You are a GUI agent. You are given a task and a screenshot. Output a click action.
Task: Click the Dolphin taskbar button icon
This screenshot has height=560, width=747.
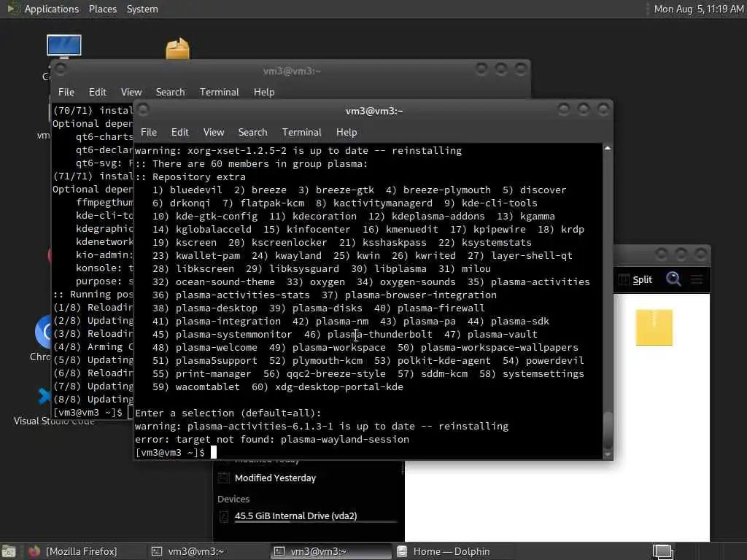(402, 551)
